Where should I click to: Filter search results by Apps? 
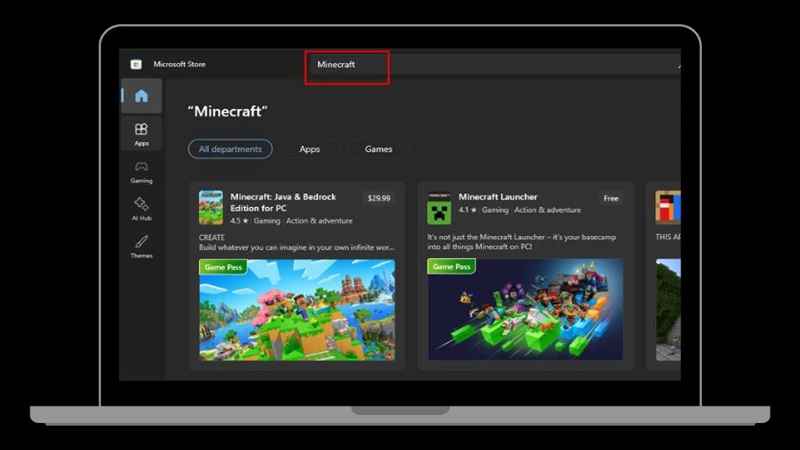[310, 149]
